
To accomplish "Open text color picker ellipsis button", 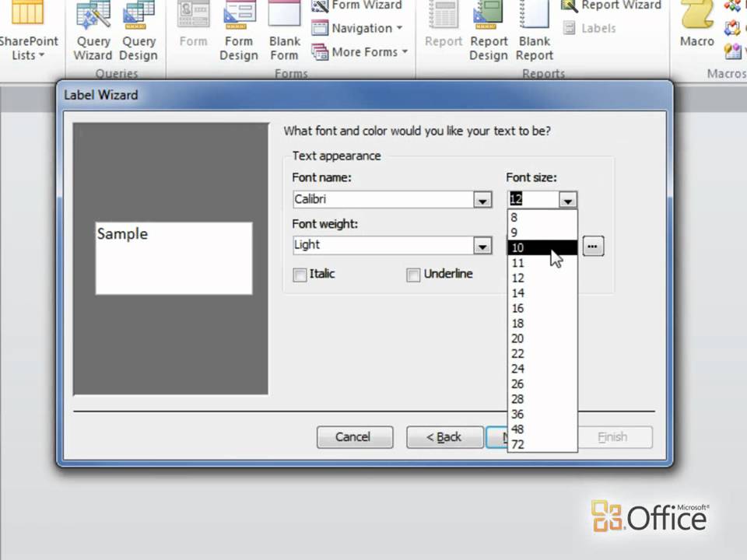I will click(593, 247).
